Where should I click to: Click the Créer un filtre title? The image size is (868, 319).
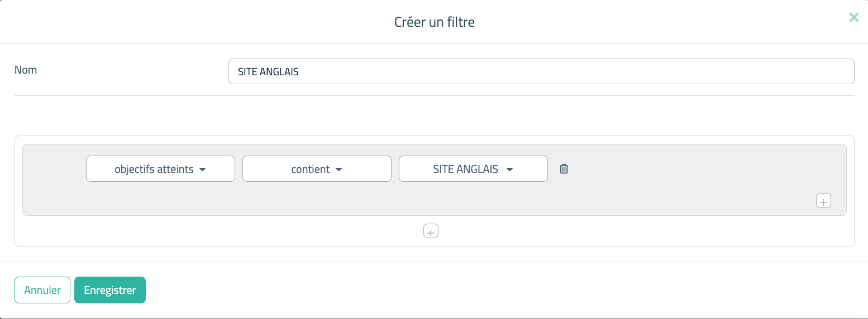tap(434, 22)
